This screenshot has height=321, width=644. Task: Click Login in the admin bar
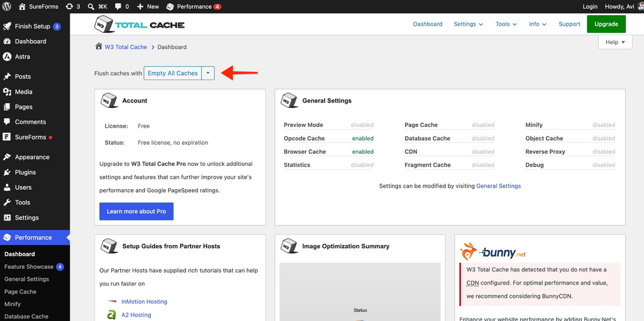click(590, 6)
